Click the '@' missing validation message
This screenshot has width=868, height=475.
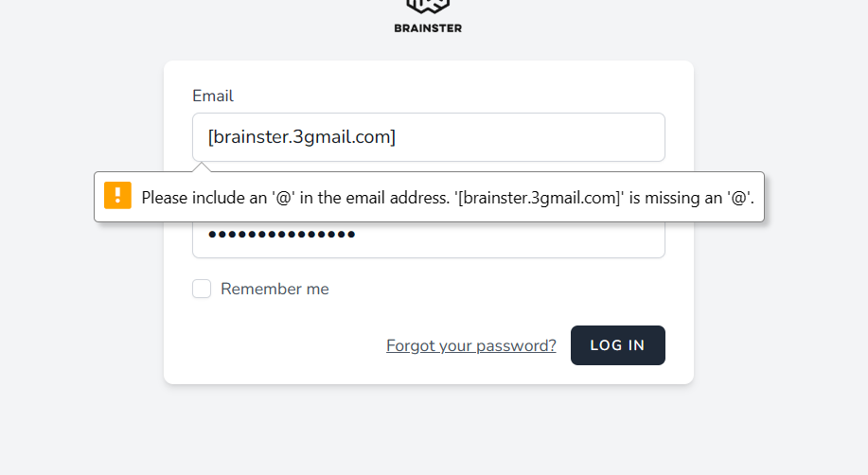point(447,198)
